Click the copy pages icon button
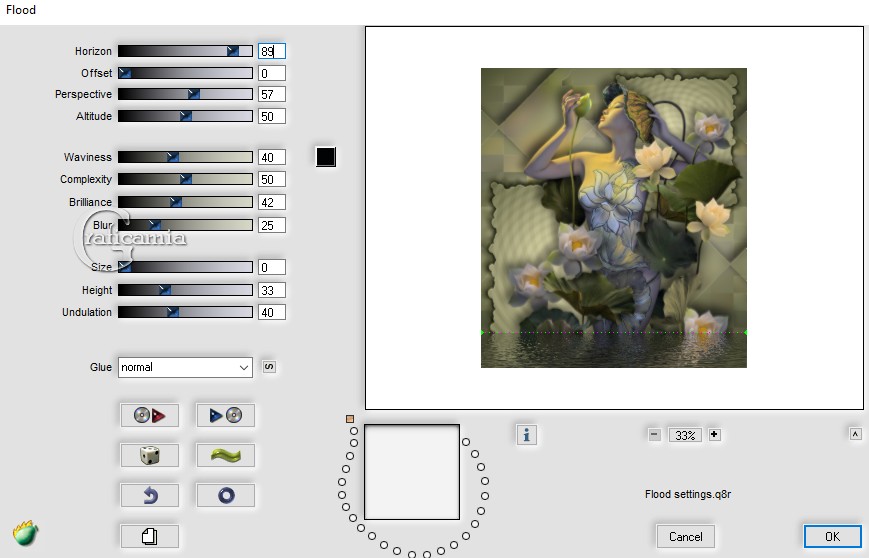The height and width of the screenshot is (558, 869). click(150, 536)
